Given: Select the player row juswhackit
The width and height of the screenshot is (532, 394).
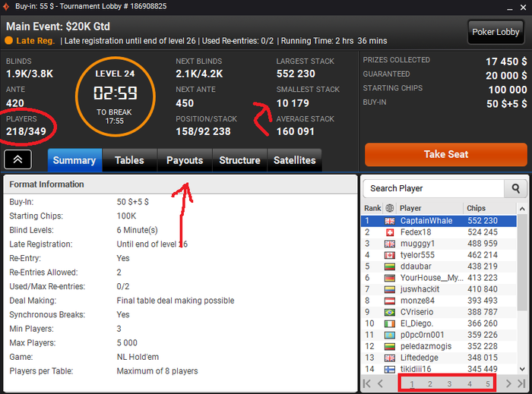Looking at the screenshot, I should tap(439, 289).
